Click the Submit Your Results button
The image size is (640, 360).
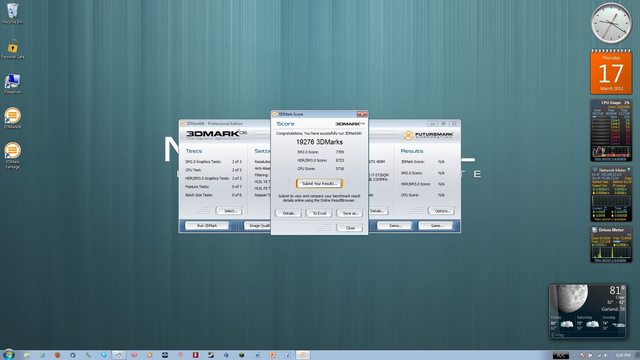pyautogui.click(x=319, y=184)
